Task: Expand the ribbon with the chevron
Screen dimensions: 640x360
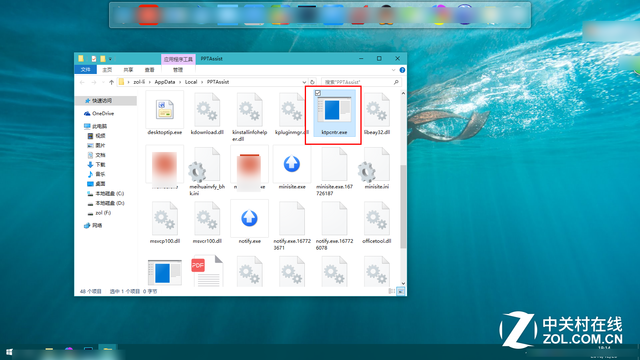Action: 393,70
